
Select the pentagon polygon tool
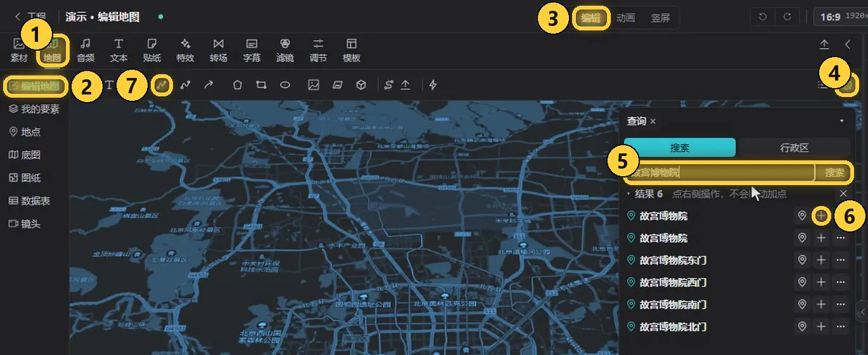[x=238, y=85]
